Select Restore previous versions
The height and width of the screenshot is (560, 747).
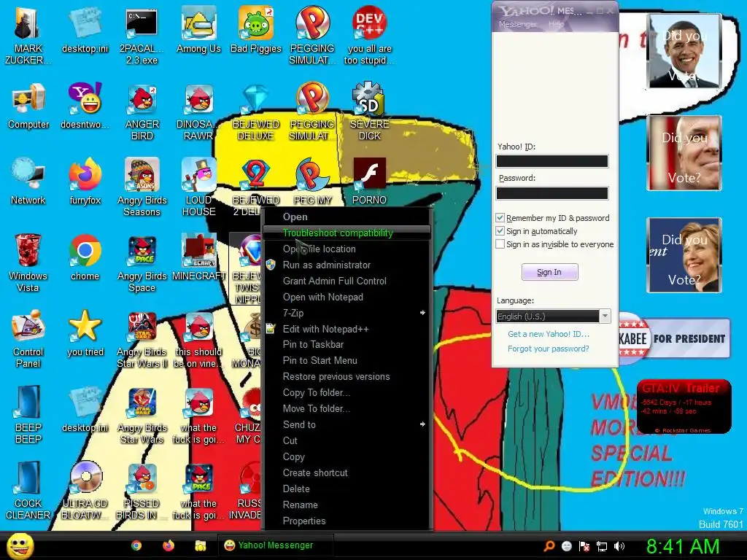click(347, 377)
